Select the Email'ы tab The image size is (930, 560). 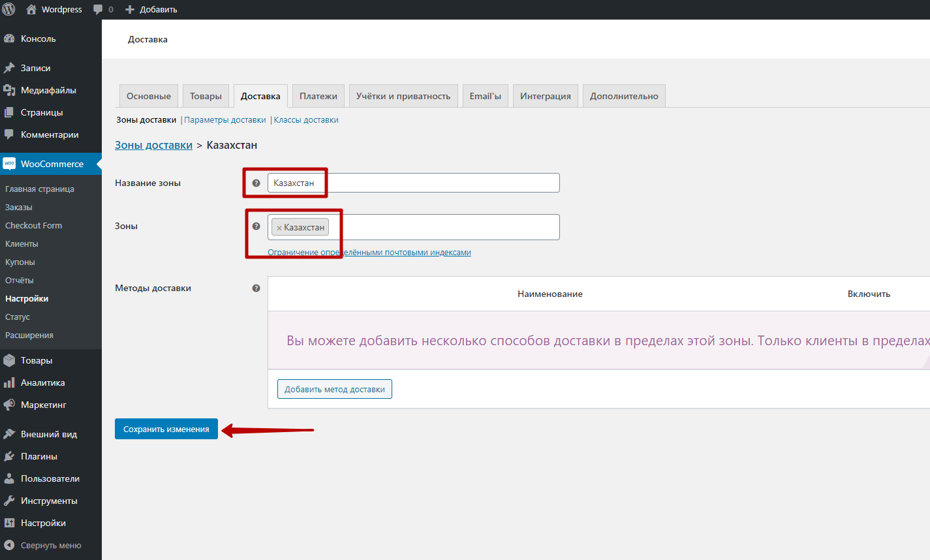486,96
